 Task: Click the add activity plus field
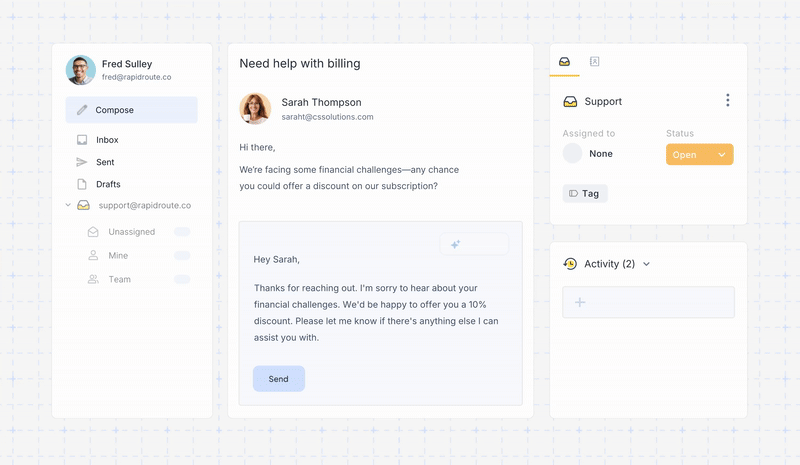(x=648, y=302)
